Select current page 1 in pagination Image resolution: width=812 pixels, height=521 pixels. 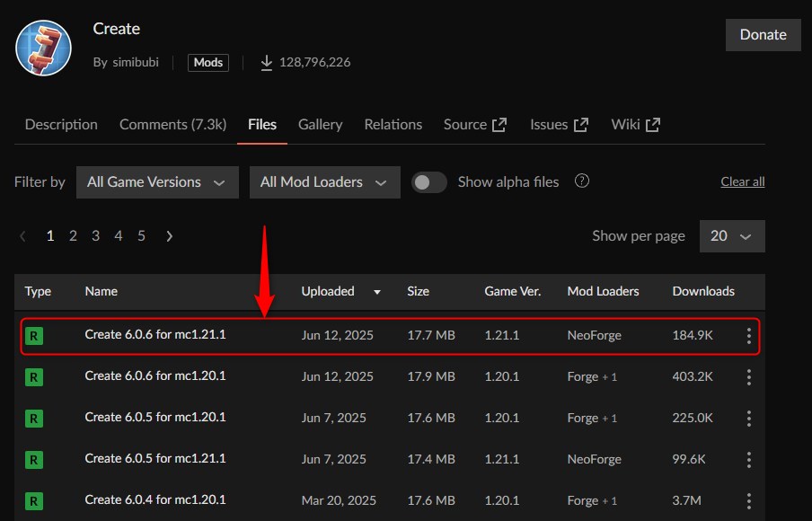50,236
